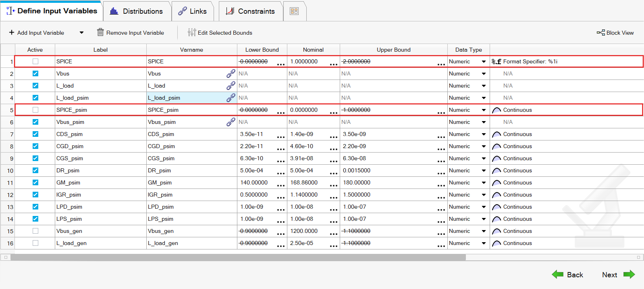Open the unlabeled grid view tab

pos(294,11)
